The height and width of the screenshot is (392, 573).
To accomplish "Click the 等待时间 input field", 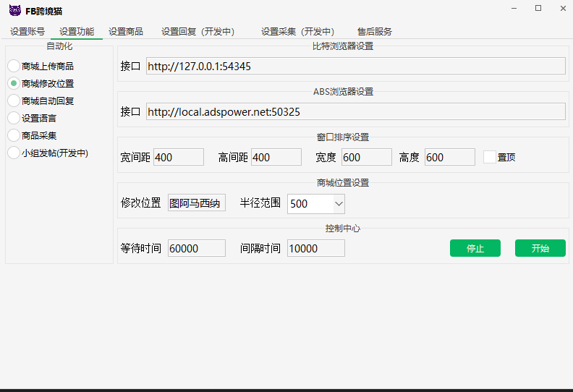I will pyautogui.click(x=197, y=248).
